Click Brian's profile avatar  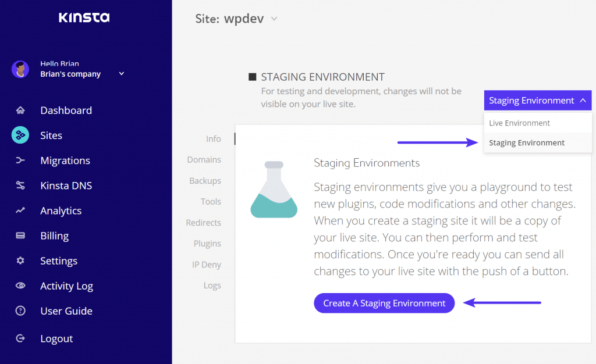pos(20,69)
